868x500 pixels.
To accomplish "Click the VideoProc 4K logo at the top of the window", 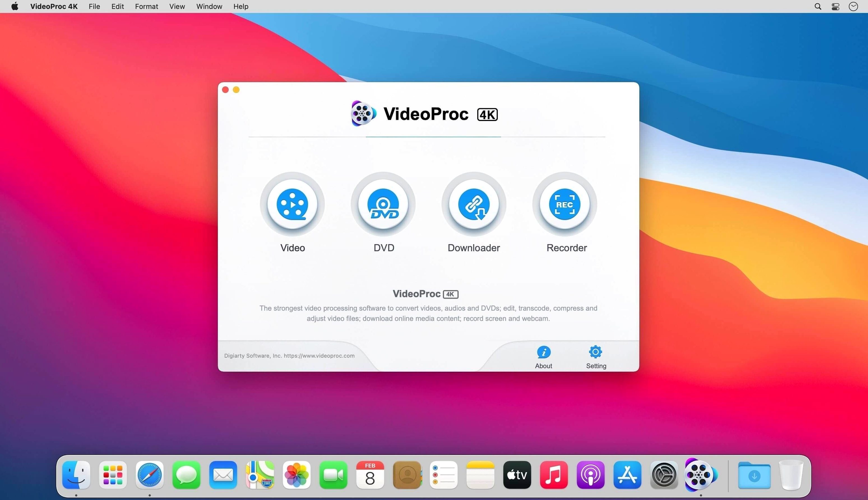I will (424, 114).
